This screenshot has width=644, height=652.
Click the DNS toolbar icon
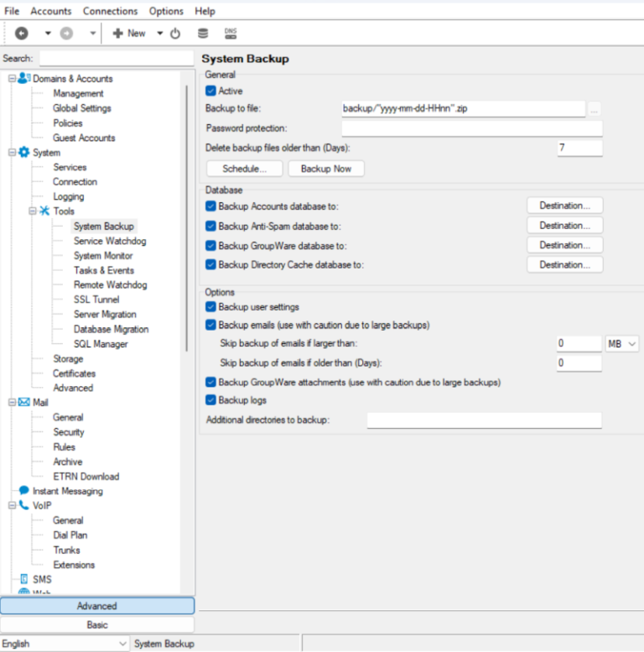[231, 34]
